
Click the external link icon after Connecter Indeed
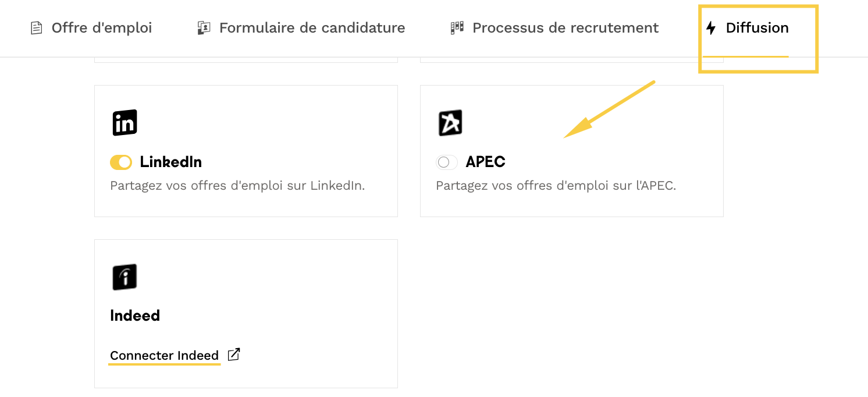coord(234,355)
